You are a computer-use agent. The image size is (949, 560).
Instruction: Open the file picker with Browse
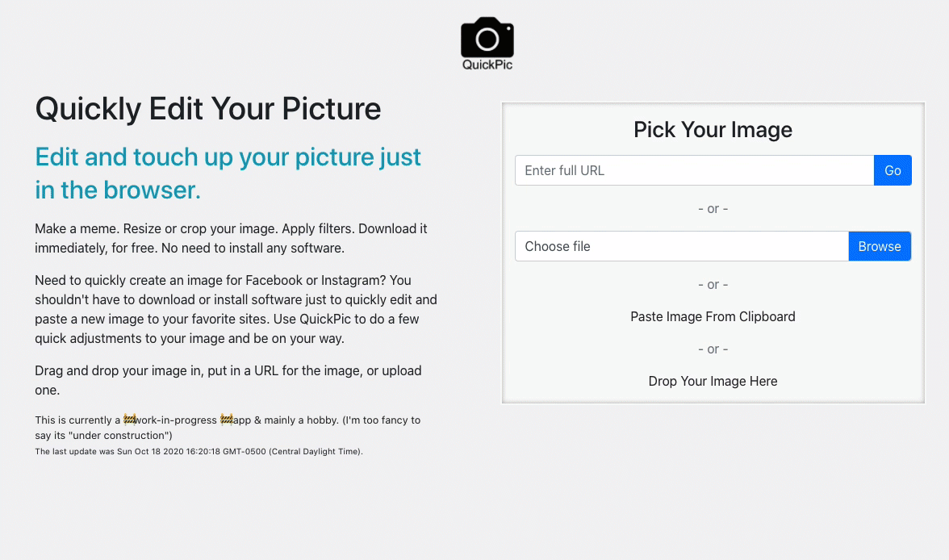(880, 246)
